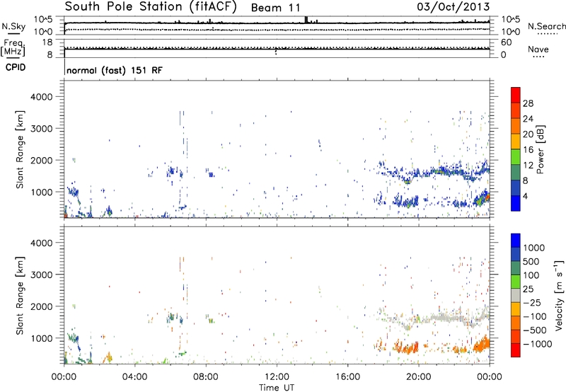Click the 'South Pole Station (fitACF)' title
This screenshot has width=566, height=392.
[151, 6]
